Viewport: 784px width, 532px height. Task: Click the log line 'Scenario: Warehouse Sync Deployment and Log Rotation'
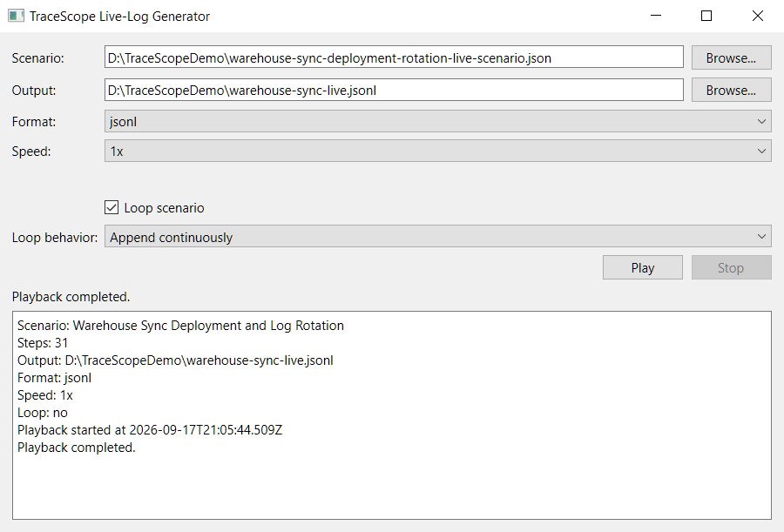pos(180,326)
